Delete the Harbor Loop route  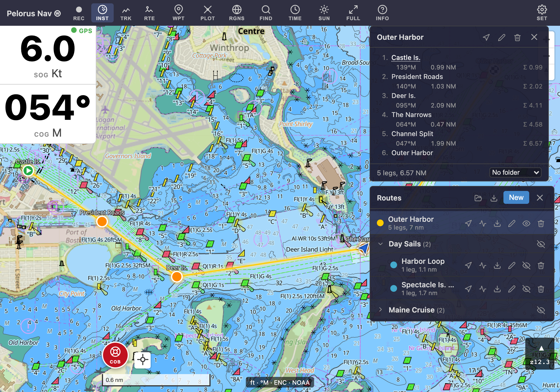pos(541,265)
